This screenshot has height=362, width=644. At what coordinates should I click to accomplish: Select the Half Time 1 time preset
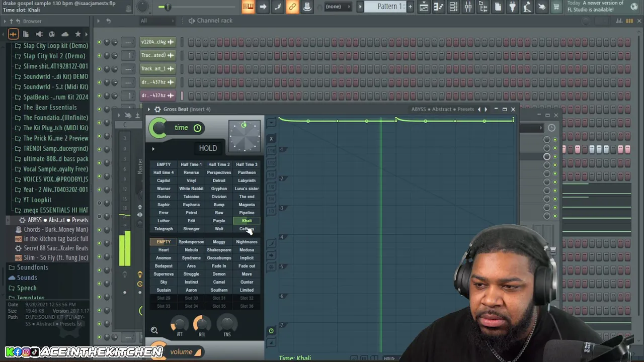click(191, 164)
